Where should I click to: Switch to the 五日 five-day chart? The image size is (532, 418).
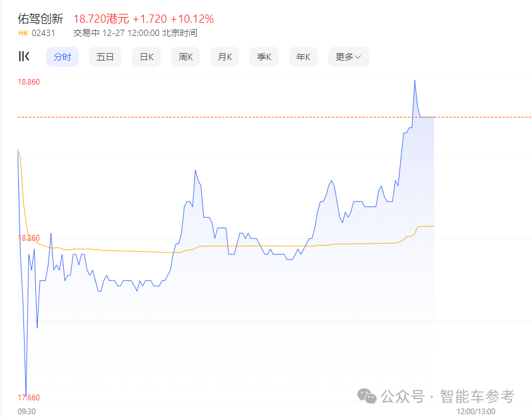(x=105, y=56)
